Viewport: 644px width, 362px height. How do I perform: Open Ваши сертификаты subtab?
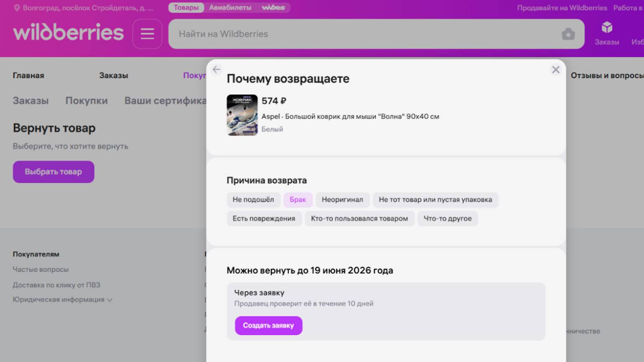(x=165, y=101)
